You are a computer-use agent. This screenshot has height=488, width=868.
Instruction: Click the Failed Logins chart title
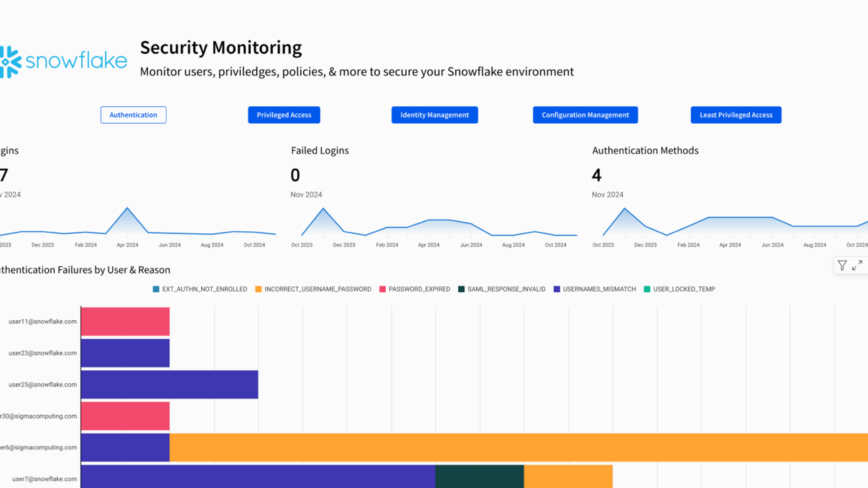[320, 150]
